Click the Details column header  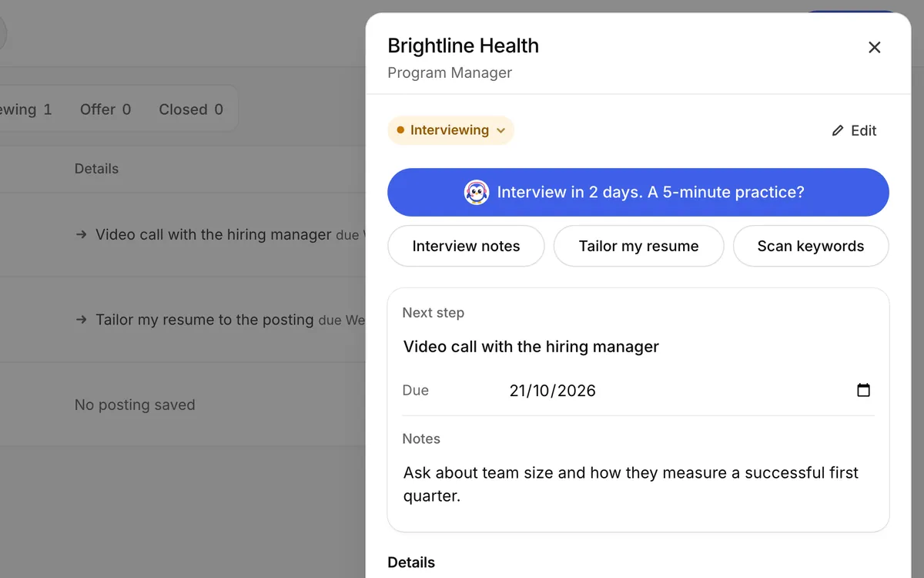pyautogui.click(x=96, y=169)
